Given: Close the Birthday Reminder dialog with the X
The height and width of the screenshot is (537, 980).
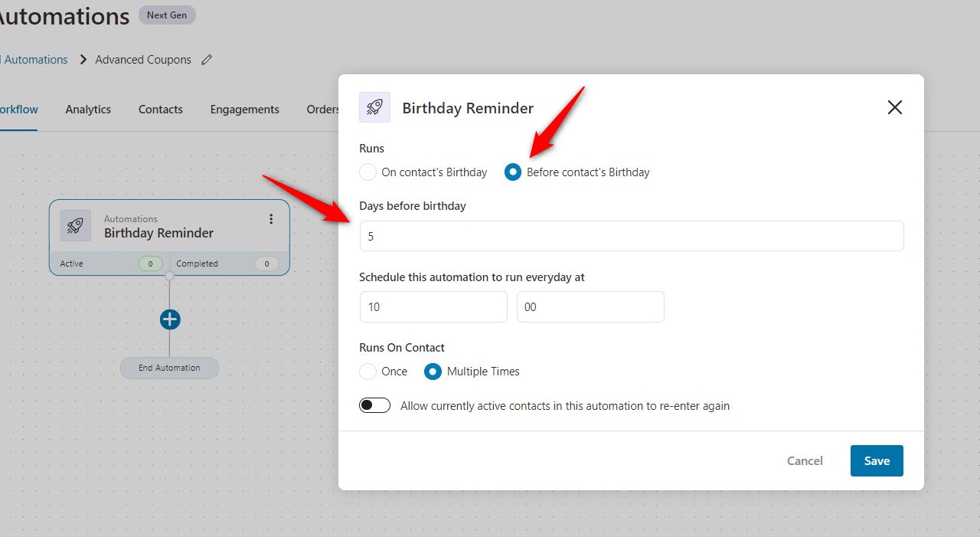Looking at the screenshot, I should [894, 107].
